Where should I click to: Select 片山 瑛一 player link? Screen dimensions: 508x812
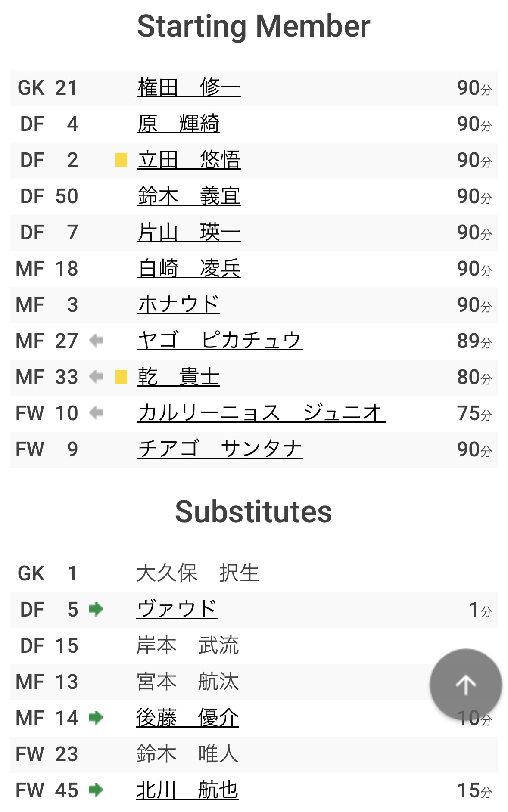[189, 232]
